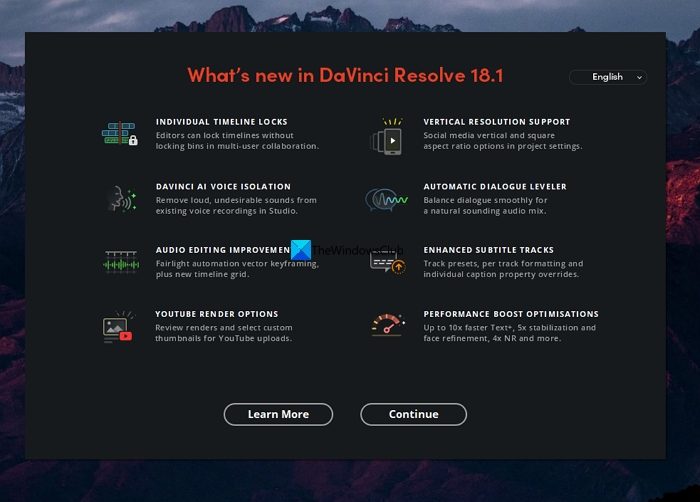The image size is (700, 502).
Task: Click the Performance Boost speedometer icon
Action: point(388,324)
